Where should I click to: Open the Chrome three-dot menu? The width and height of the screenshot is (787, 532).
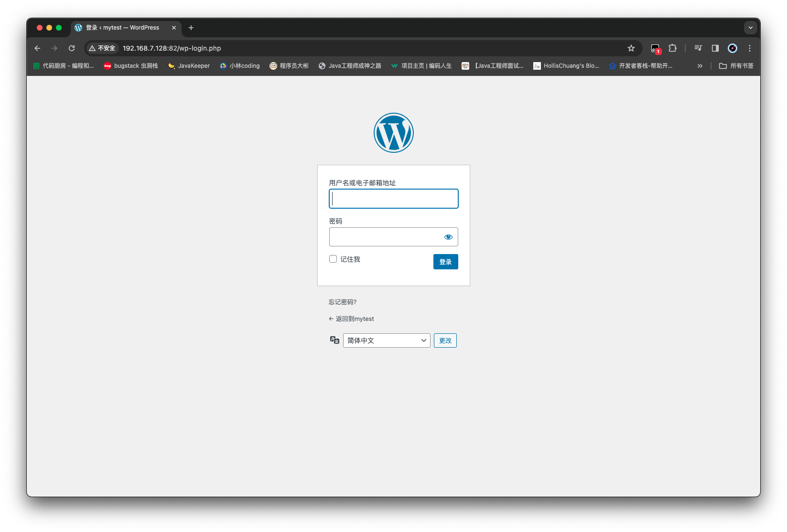[750, 48]
